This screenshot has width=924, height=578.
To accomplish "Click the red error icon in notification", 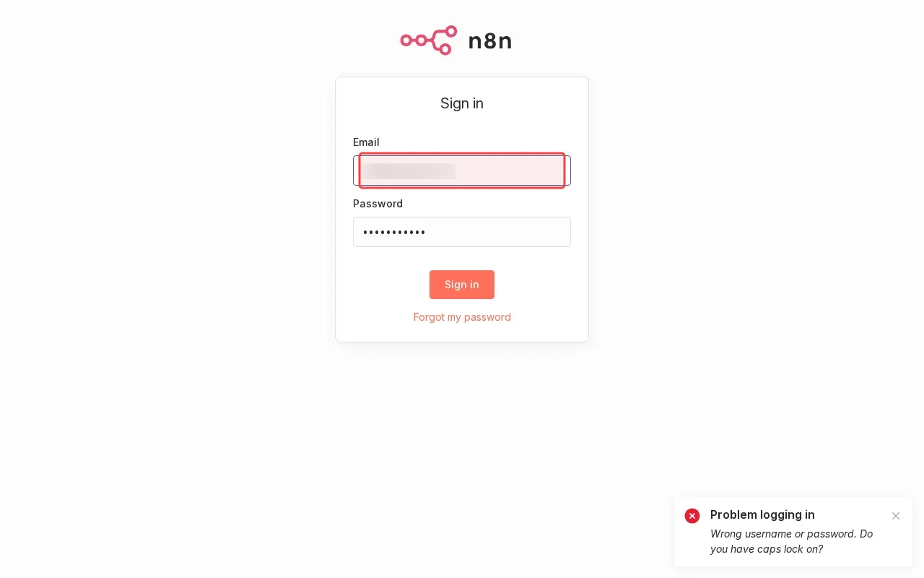I will 692,516.
